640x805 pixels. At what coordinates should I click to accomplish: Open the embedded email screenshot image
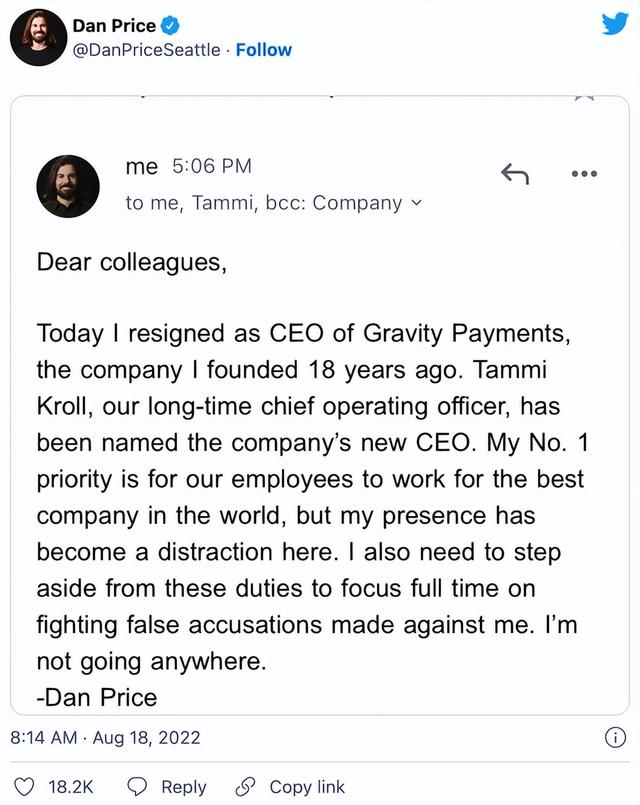coord(320,450)
